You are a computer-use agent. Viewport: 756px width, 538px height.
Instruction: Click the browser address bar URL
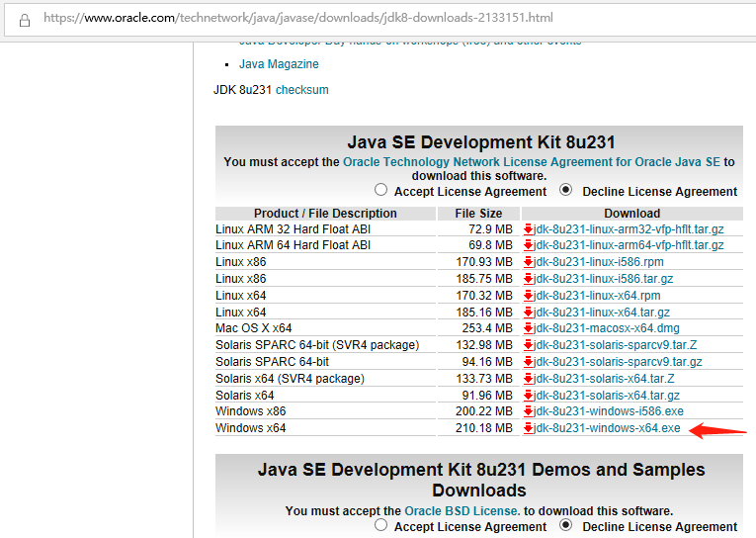point(296,19)
